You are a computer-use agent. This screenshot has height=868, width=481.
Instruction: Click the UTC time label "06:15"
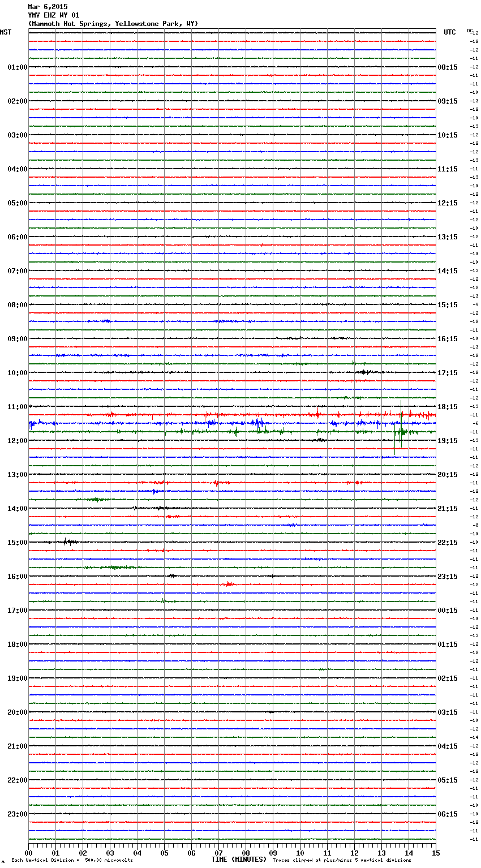click(x=448, y=814)
